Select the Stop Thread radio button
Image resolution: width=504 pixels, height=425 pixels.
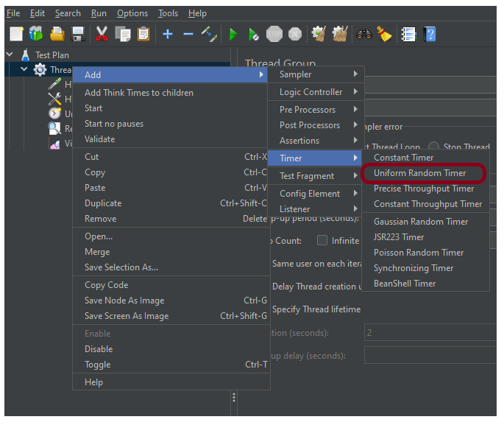pyautogui.click(x=434, y=147)
